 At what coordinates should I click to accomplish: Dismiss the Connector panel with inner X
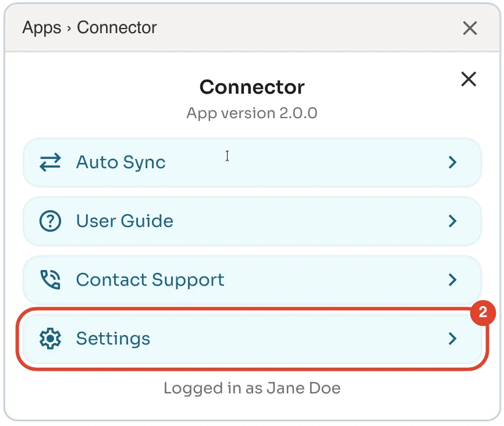pyautogui.click(x=468, y=79)
